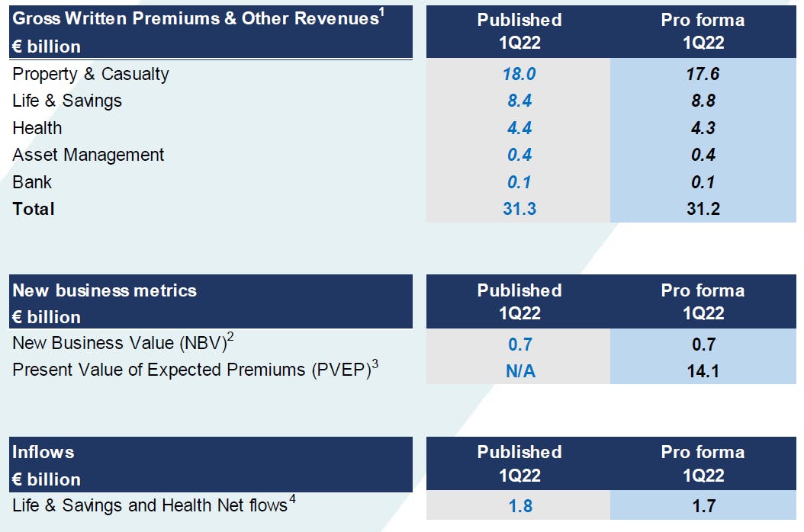This screenshot has width=804, height=532.
Task: Click the Property & Casualty row label
Action: click(x=90, y=74)
